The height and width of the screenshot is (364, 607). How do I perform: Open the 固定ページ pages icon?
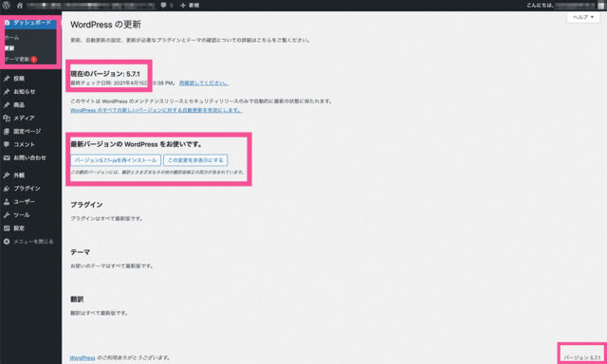click(7, 132)
